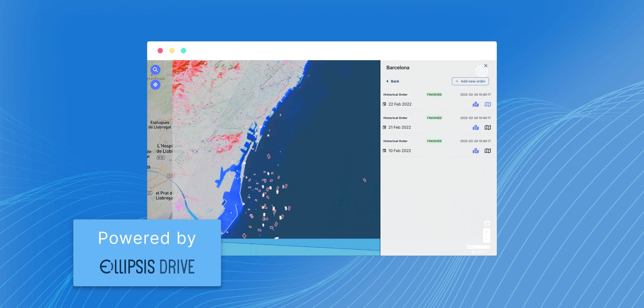
Task: Zoom in with the map plus control
Action: point(487,232)
